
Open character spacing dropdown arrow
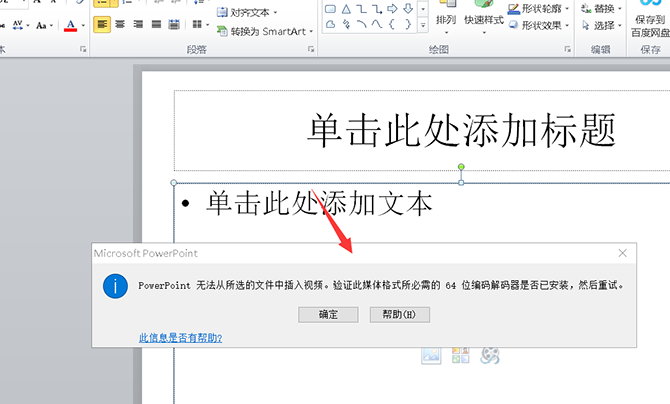coord(28,25)
